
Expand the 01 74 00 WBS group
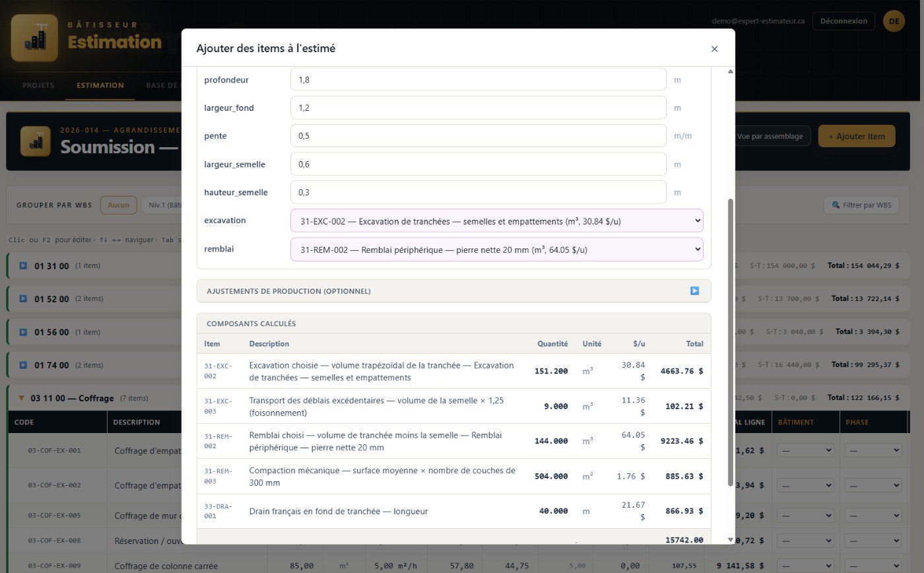23,364
